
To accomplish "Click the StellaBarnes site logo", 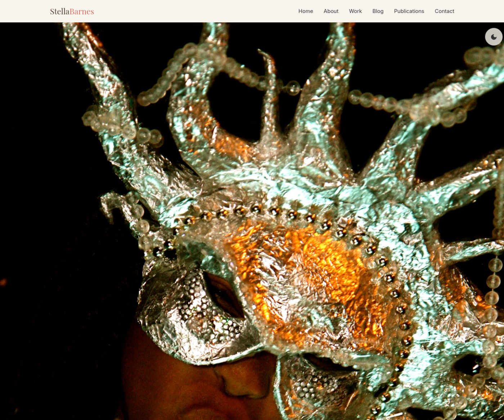I will click(x=72, y=12).
